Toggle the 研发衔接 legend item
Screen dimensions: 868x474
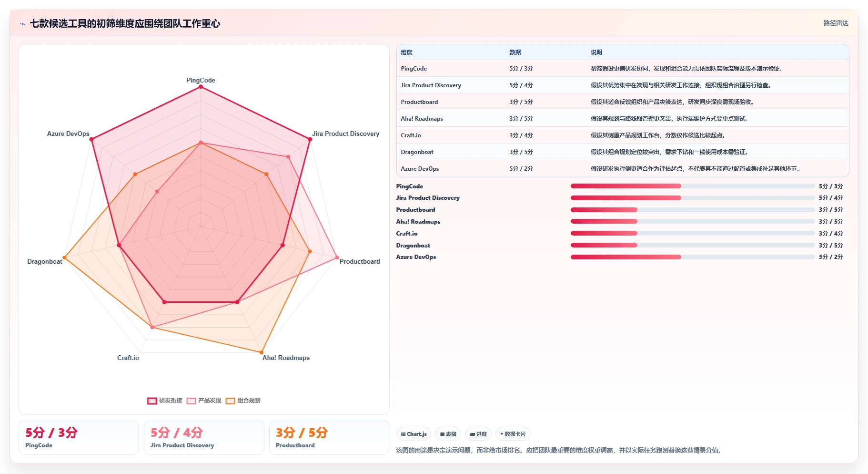click(165, 401)
